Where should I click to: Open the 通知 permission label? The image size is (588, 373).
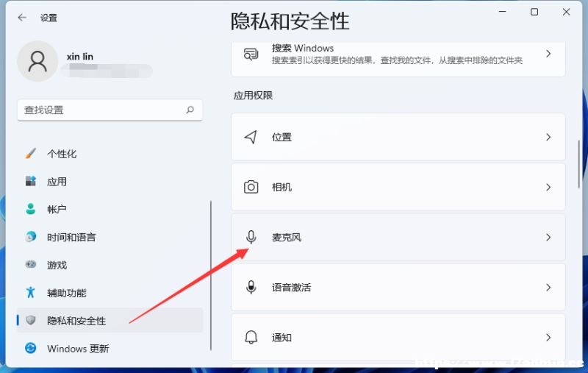[x=282, y=338]
